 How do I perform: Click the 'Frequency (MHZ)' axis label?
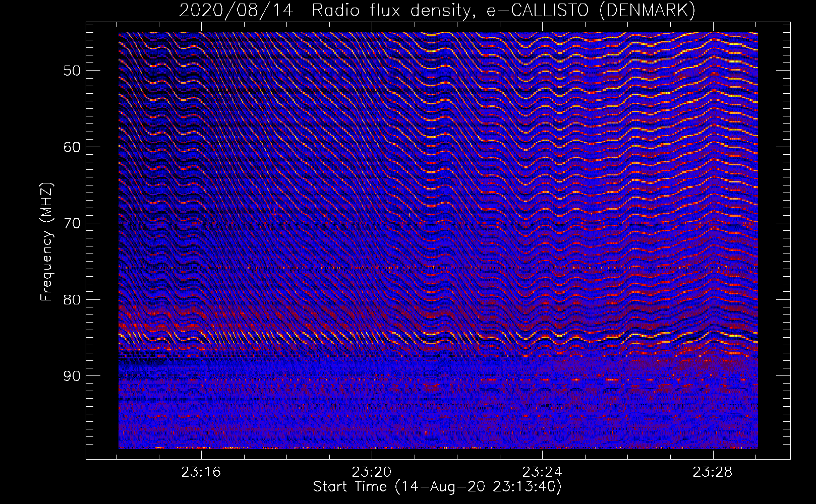(46, 242)
